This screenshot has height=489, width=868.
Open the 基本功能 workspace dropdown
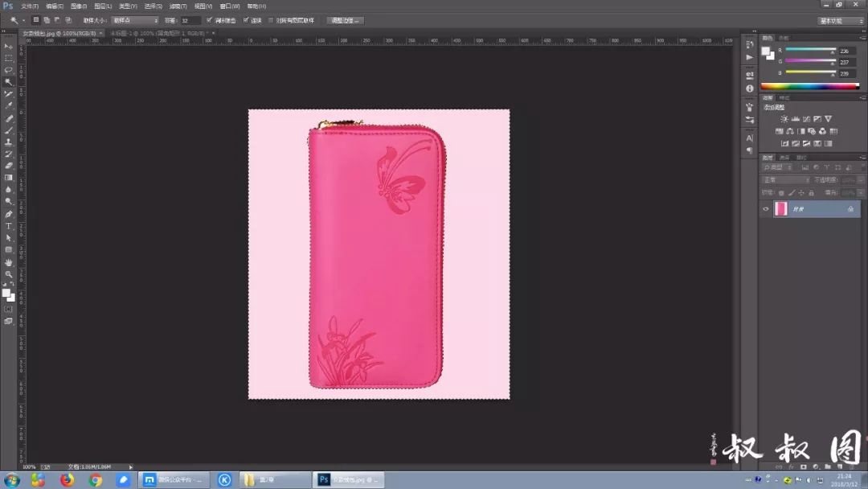[x=838, y=20]
